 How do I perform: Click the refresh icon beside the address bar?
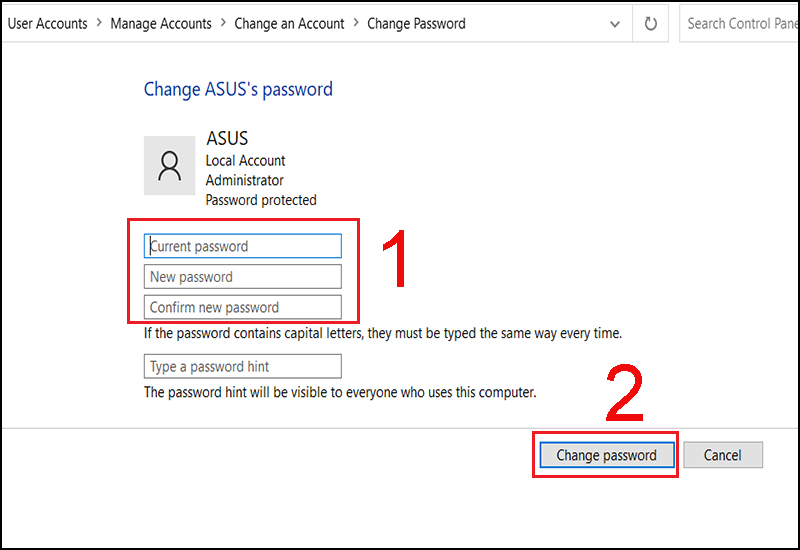[x=650, y=23]
